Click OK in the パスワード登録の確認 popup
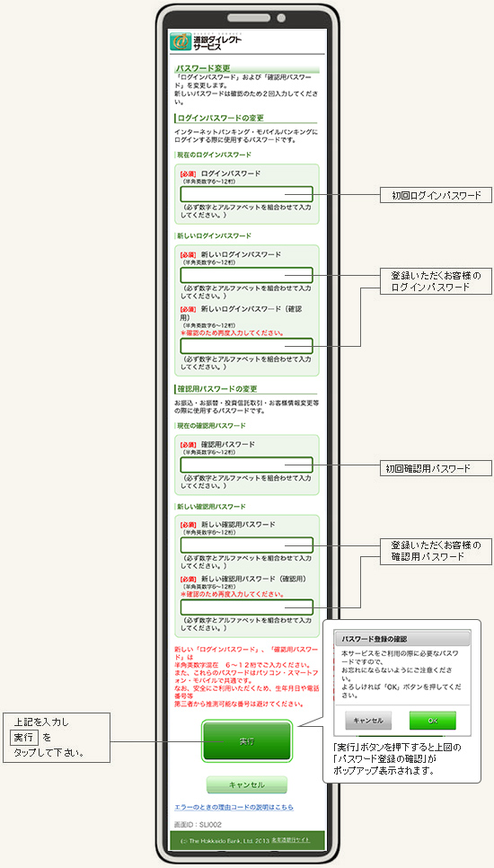Image resolution: width=494 pixels, height=868 pixels. 433,721
